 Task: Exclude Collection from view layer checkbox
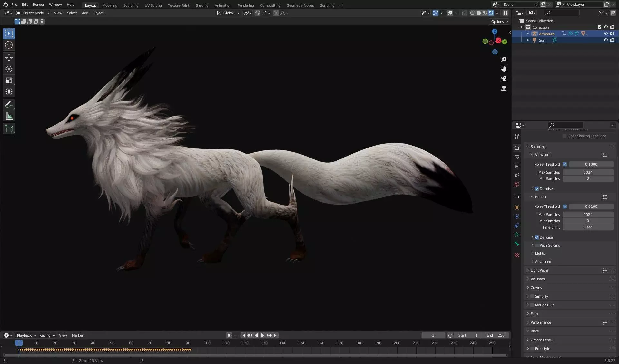pyautogui.click(x=600, y=27)
